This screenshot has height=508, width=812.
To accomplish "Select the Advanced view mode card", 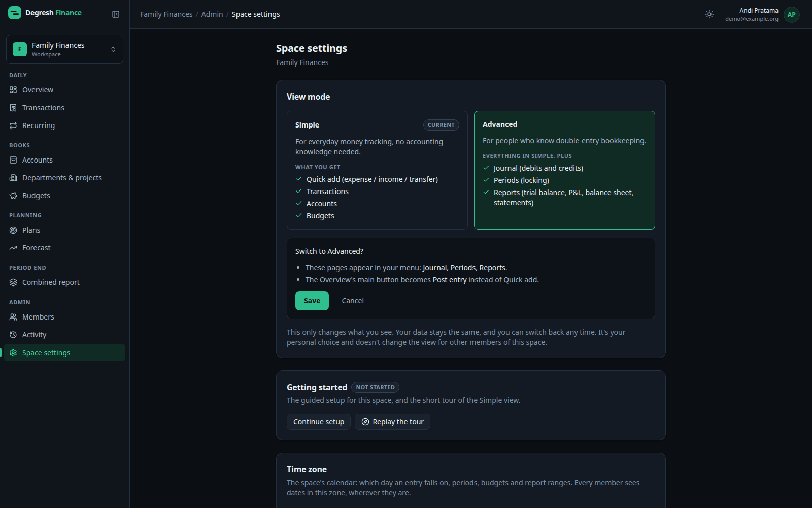I will tap(564, 170).
